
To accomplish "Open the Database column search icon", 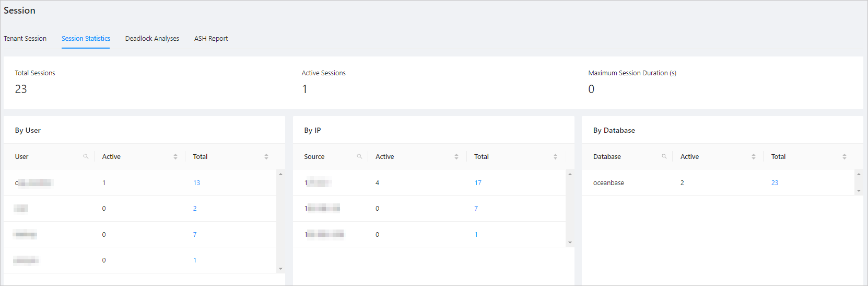I will point(664,156).
